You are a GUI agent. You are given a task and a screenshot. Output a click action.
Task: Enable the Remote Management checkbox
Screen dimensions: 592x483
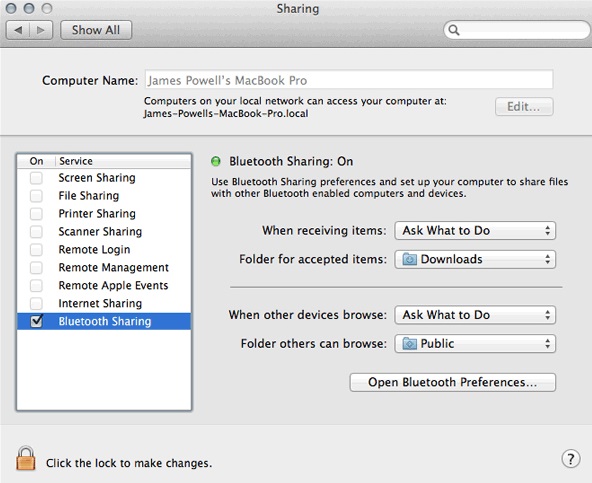(36, 267)
